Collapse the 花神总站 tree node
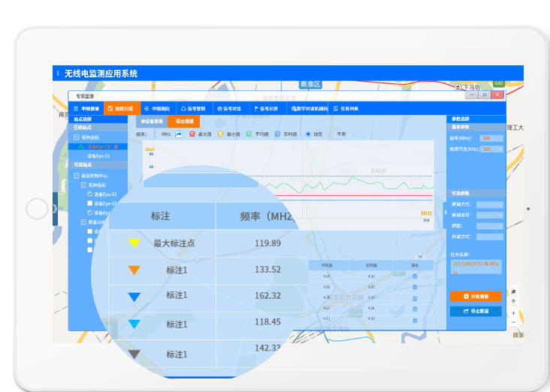Screen dimensions: 550x392 click(x=76, y=137)
